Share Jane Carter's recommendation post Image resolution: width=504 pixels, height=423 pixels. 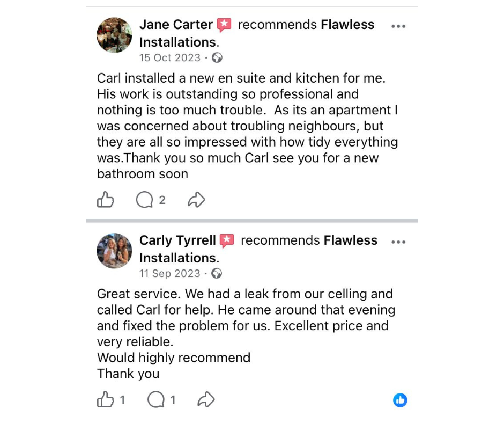pos(196,200)
